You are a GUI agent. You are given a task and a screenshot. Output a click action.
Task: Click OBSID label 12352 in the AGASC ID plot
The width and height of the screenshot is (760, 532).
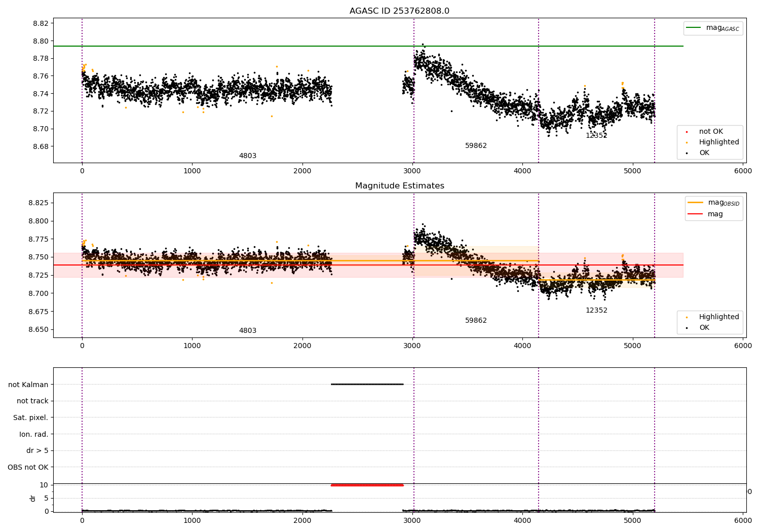[596, 135]
